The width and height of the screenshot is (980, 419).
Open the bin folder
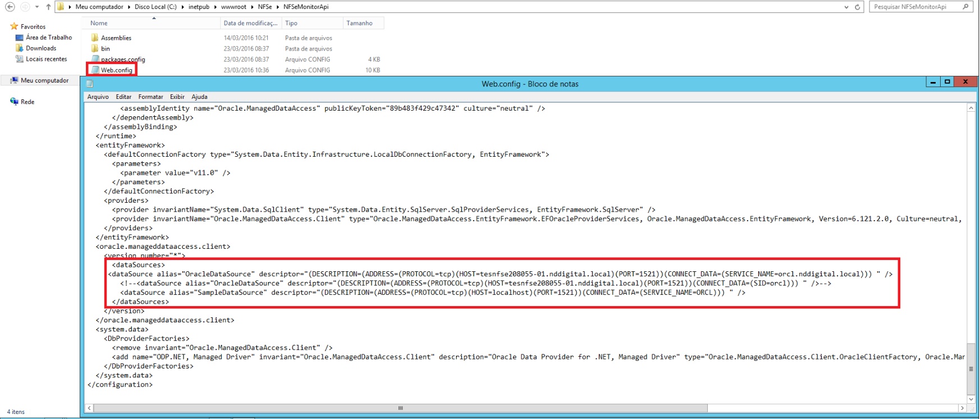point(105,49)
